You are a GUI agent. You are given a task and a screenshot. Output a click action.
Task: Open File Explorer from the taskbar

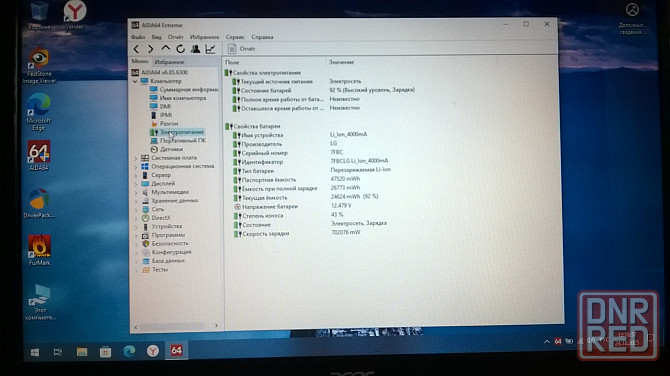[x=82, y=352]
